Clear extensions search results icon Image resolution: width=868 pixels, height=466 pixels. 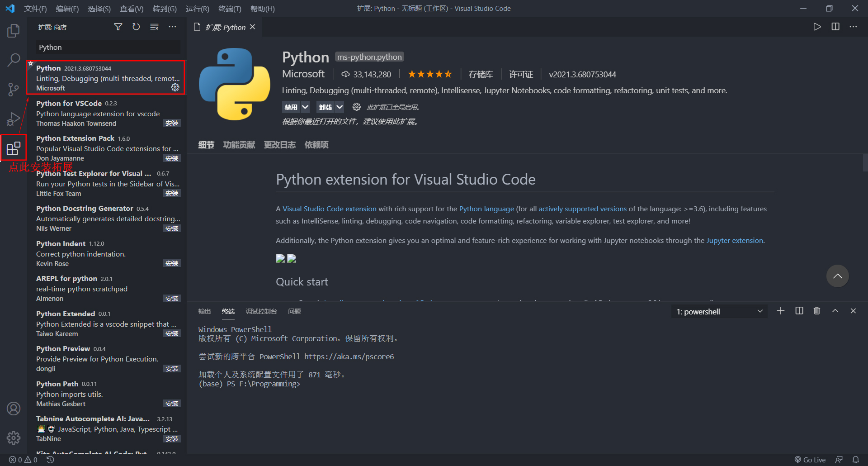pos(154,27)
